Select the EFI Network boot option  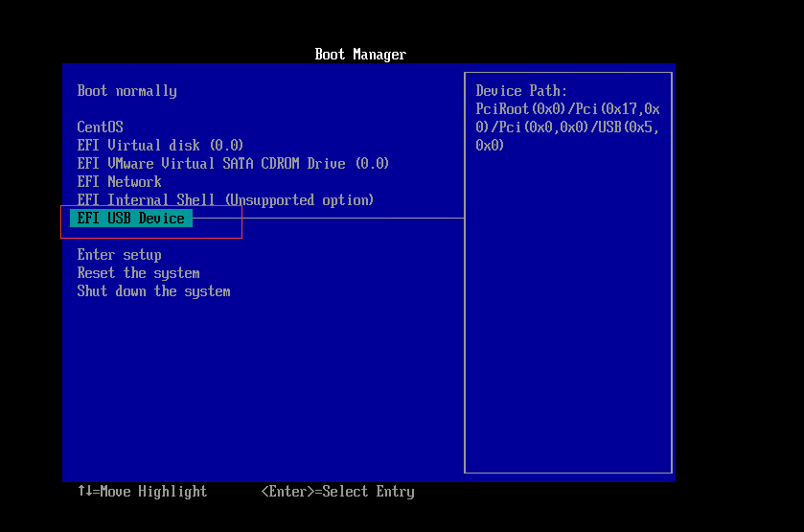tap(119, 182)
